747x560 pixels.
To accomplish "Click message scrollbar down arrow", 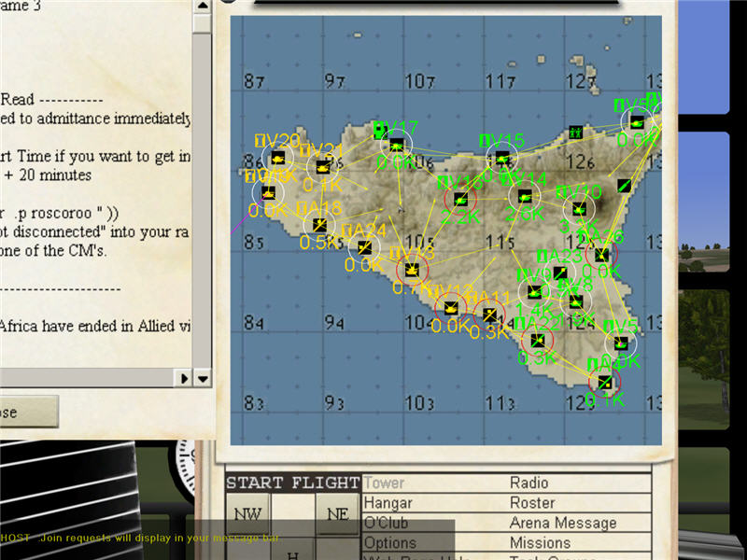I will tap(203, 379).
